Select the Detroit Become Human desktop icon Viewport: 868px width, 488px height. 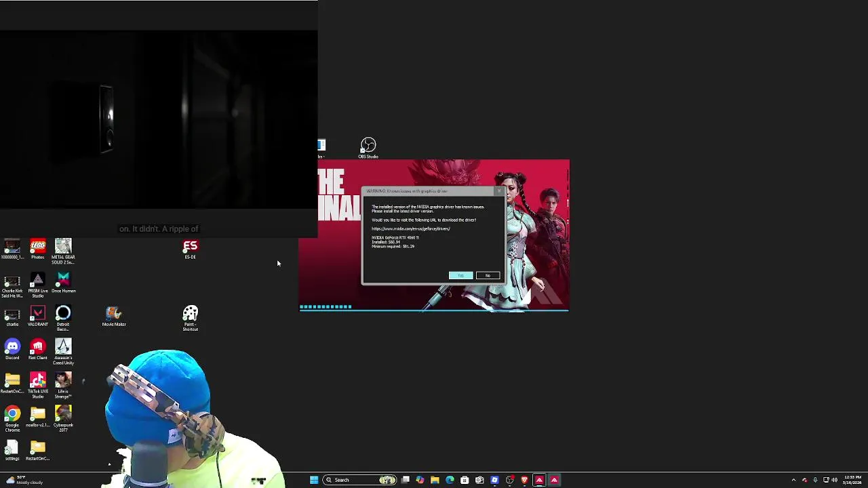click(x=63, y=319)
